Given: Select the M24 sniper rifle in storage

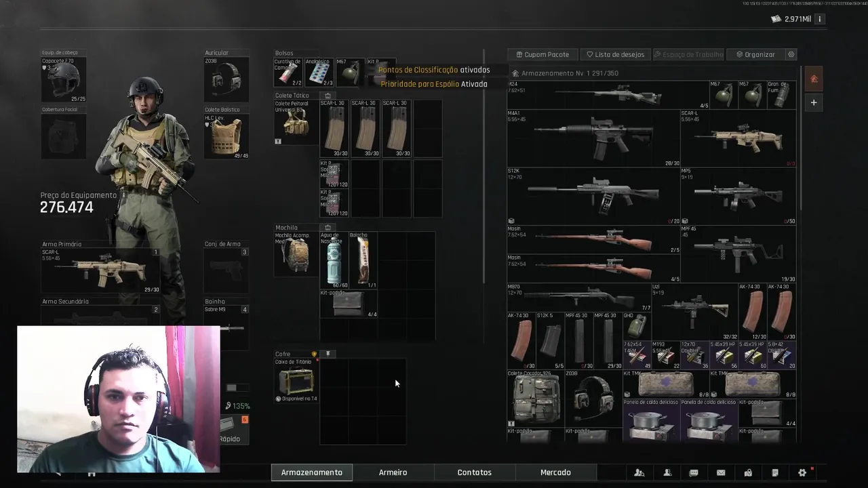Looking at the screenshot, I should tap(608, 95).
